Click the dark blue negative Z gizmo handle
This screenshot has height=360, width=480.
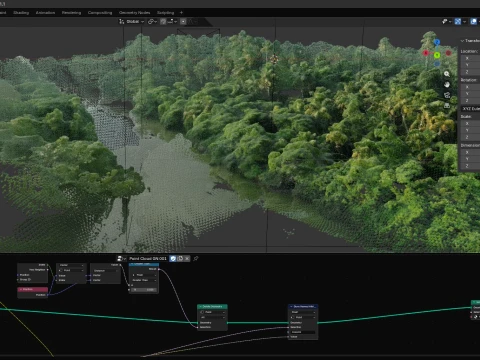(437, 63)
